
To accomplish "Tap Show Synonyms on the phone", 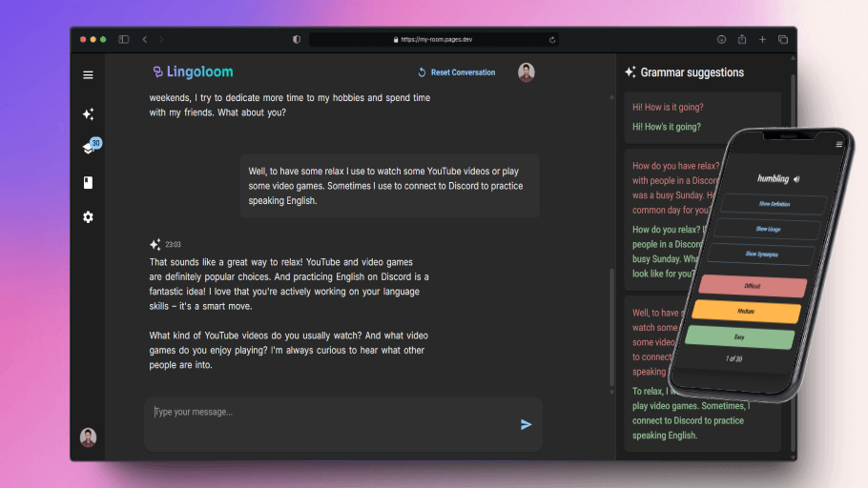I will click(x=762, y=254).
